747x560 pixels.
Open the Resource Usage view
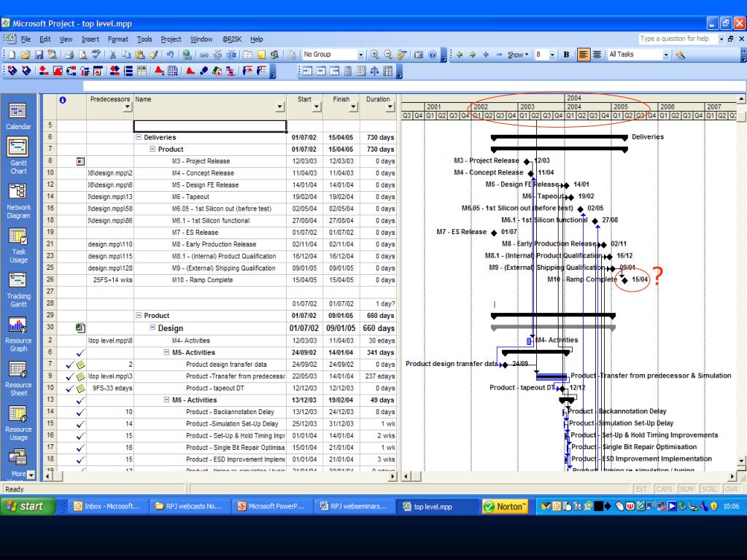coord(18,423)
